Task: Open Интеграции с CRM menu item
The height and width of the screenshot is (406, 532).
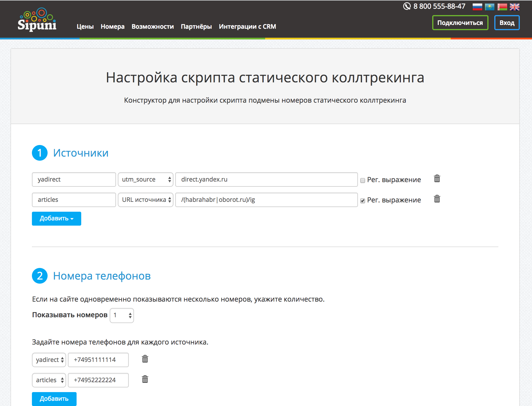Action: [x=247, y=27]
